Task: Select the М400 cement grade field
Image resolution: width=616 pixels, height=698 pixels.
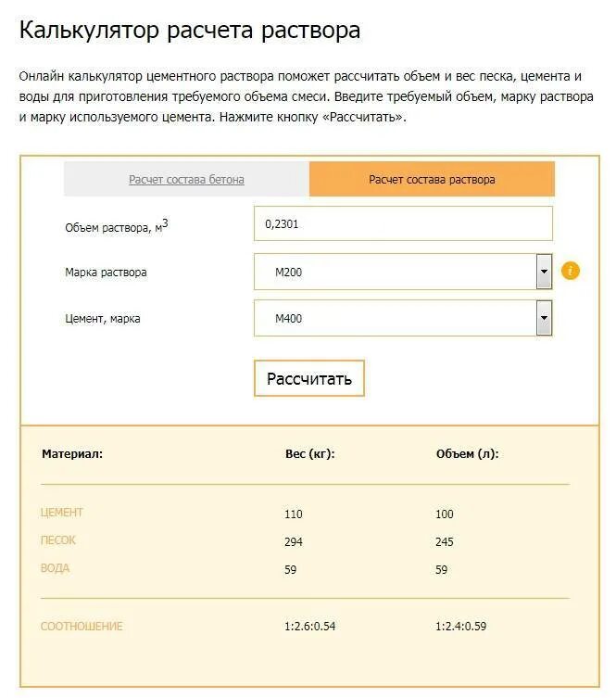Action: [x=394, y=319]
